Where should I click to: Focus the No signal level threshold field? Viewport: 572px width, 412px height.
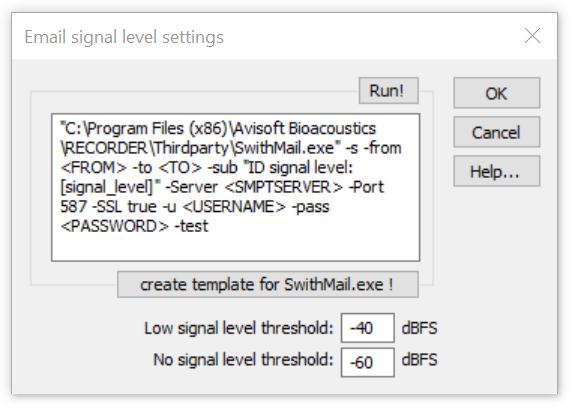coord(368,362)
